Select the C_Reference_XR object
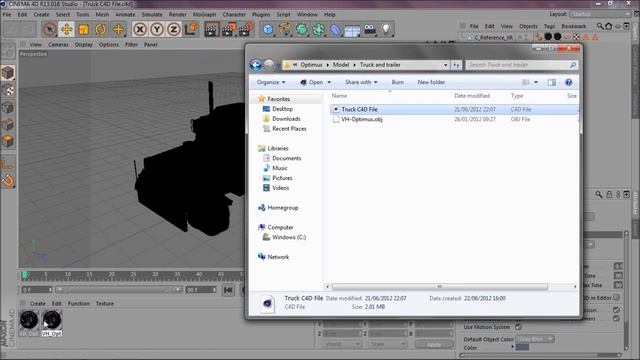The image size is (640, 360). (x=493, y=37)
